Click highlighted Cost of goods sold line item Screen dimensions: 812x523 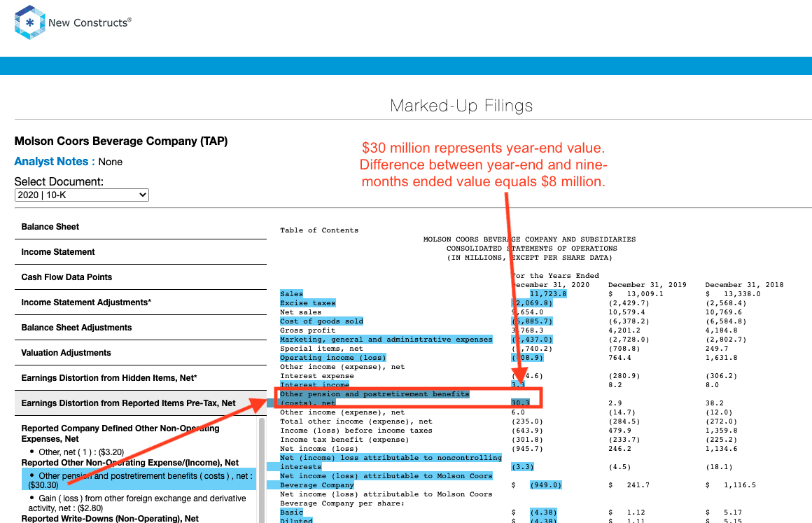(x=321, y=321)
